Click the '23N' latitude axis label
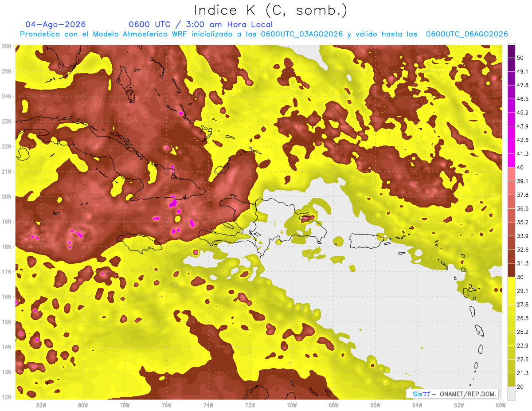Image resolution: width=532 pixels, height=411 pixels. pyautogui.click(x=7, y=121)
